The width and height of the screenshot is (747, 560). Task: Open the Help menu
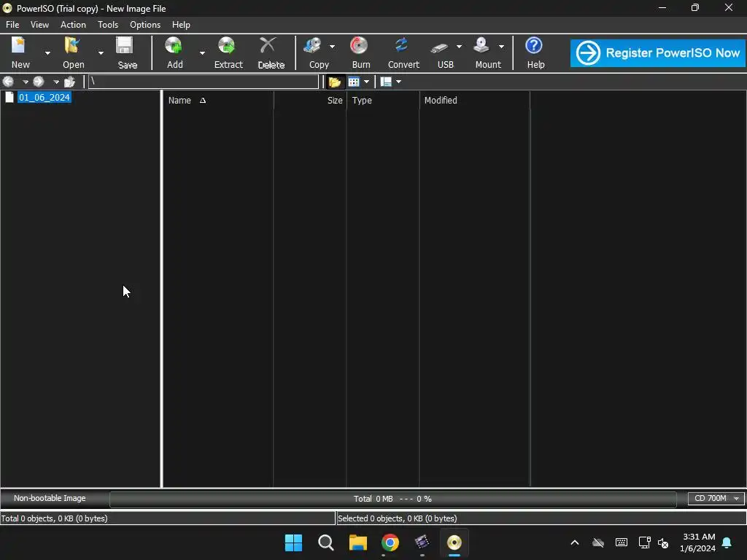point(181,25)
